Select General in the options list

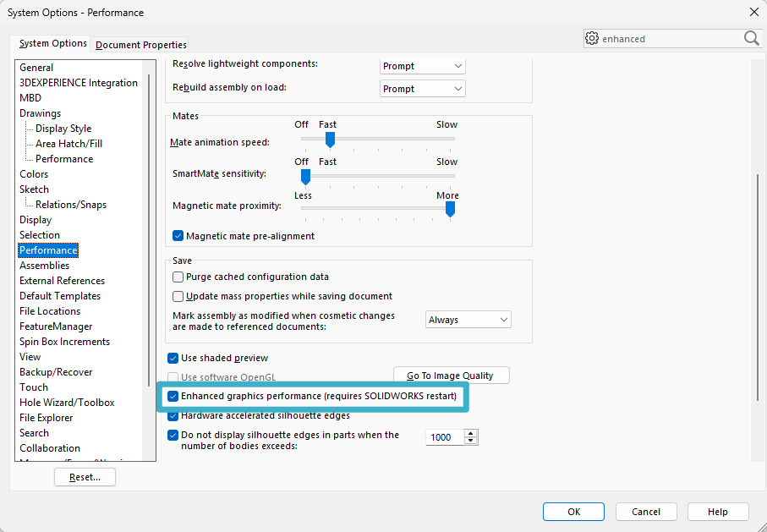(36, 68)
